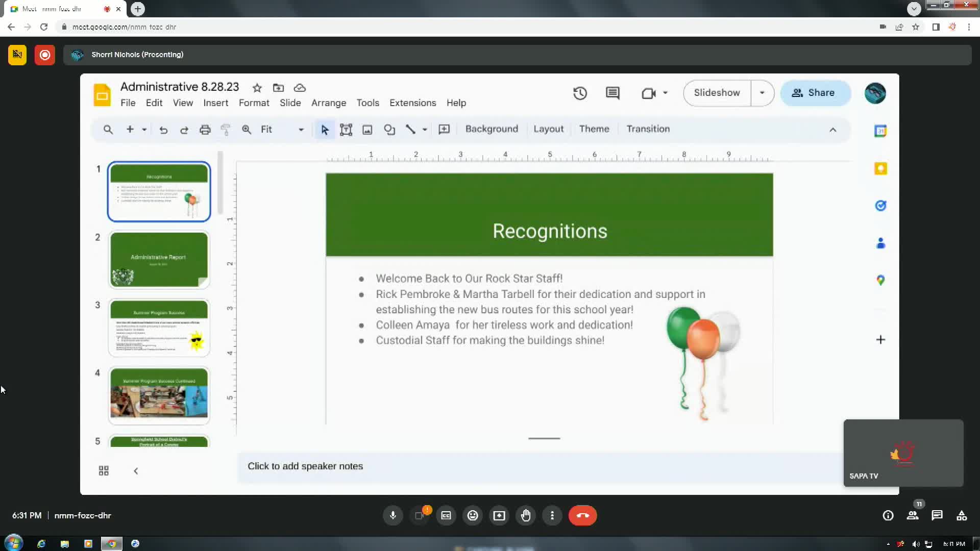Toggle the Meet camera button
This screenshot has height=551, width=980.
tap(420, 515)
